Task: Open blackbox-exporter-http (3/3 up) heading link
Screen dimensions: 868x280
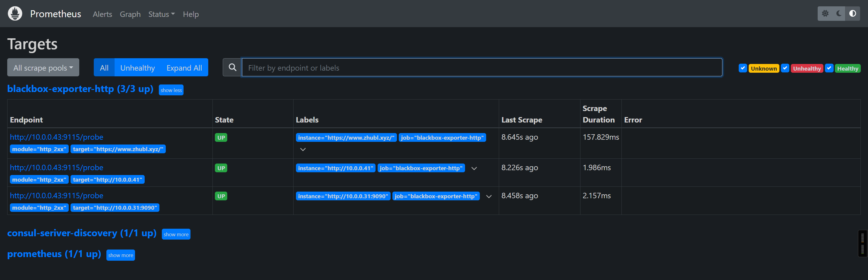Action: tap(80, 89)
